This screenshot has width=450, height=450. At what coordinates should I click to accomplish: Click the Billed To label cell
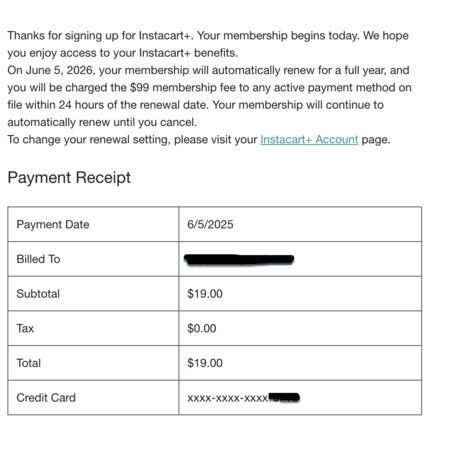93,259
